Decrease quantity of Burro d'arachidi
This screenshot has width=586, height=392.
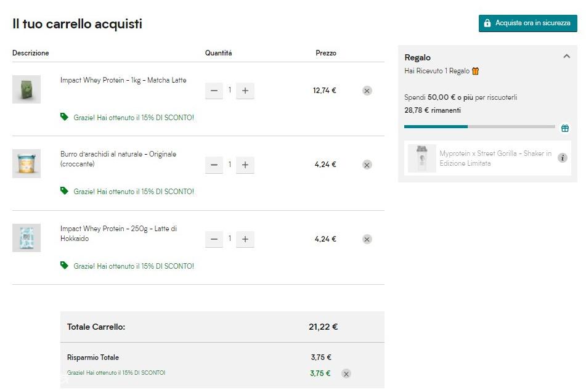[214, 165]
